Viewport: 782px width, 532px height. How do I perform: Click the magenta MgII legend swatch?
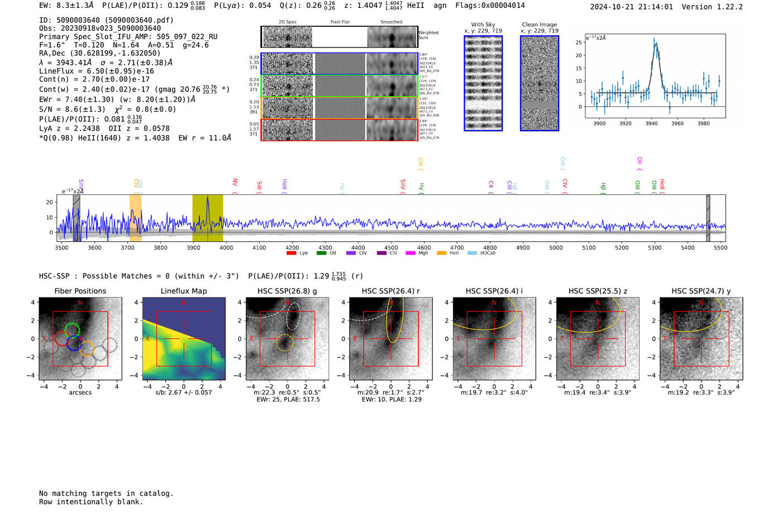tap(411, 253)
